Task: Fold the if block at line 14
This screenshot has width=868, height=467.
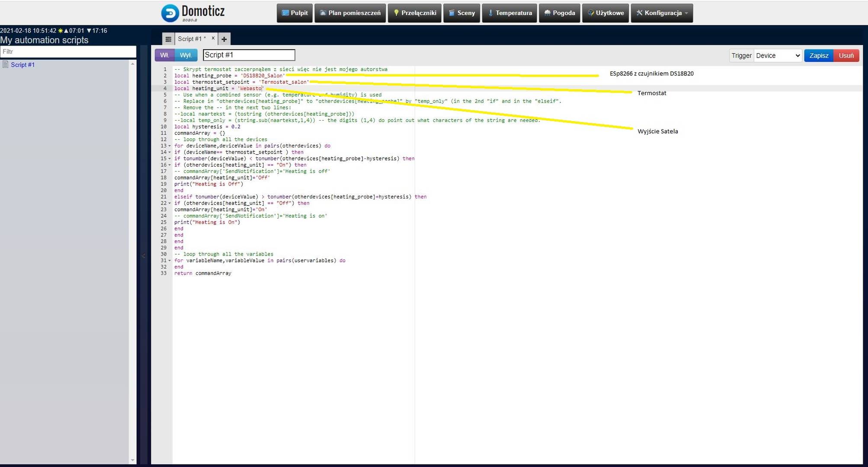Action: (x=170, y=152)
